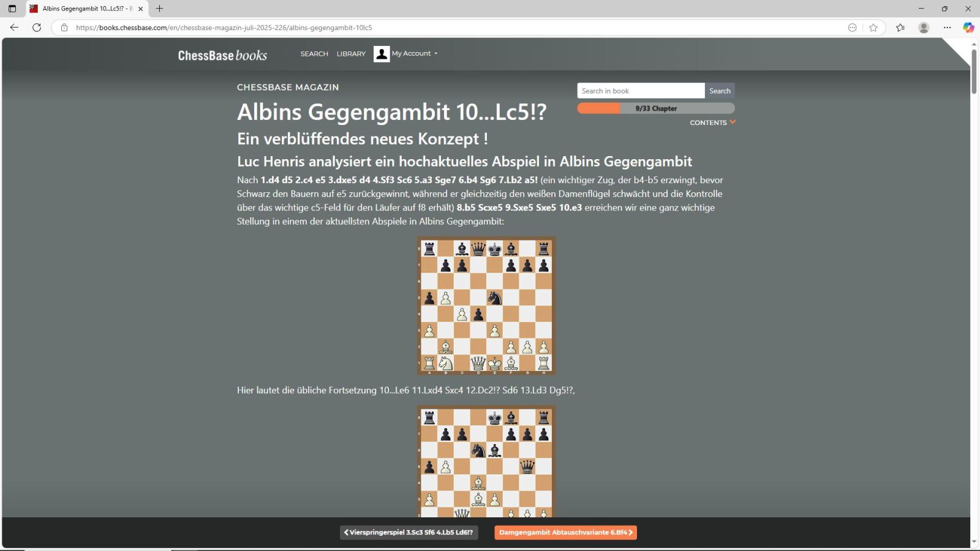Viewport: 980px width, 551px height.
Task: Open the browser profile icon
Action: (x=924, y=28)
